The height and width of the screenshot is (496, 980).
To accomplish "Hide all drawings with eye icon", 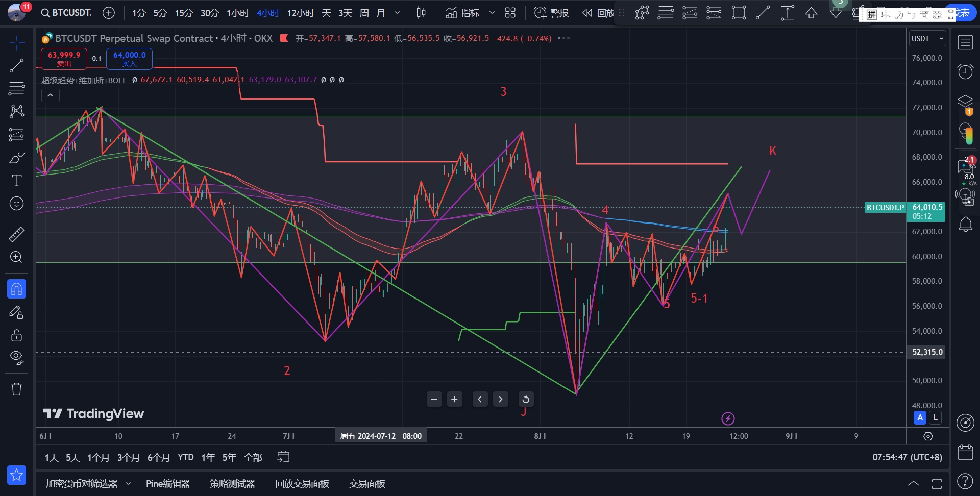I will (16, 358).
